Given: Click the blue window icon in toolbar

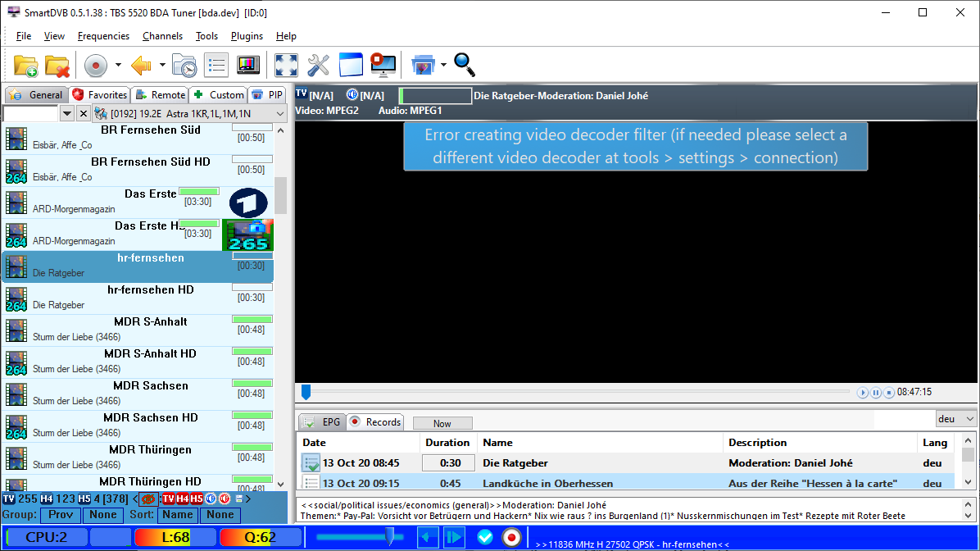Looking at the screenshot, I should [351, 65].
